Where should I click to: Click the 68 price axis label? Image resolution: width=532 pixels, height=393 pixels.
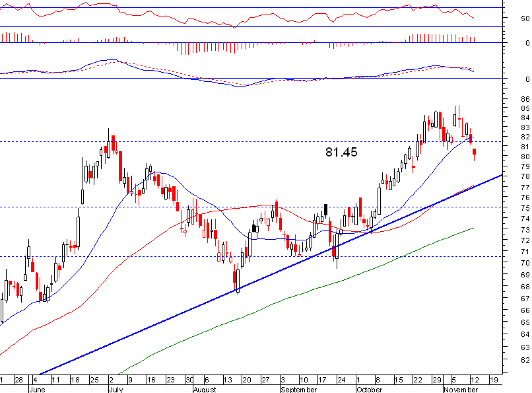tap(525, 287)
